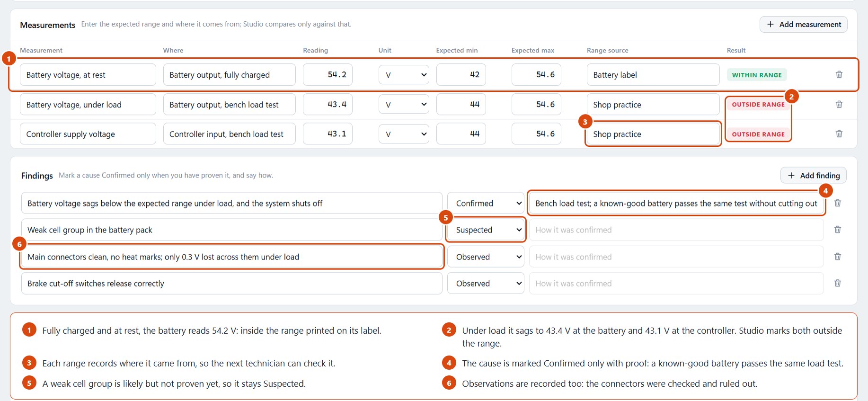Image resolution: width=868 pixels, height=401 pixels.
Task: Edit the Battery label range source field
Action: tap(653, 75)
